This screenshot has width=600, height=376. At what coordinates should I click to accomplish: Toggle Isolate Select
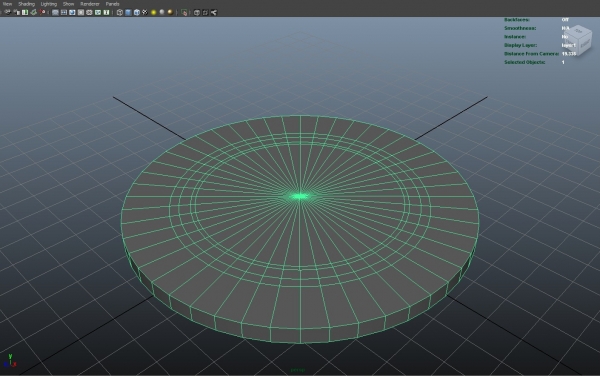184,12
